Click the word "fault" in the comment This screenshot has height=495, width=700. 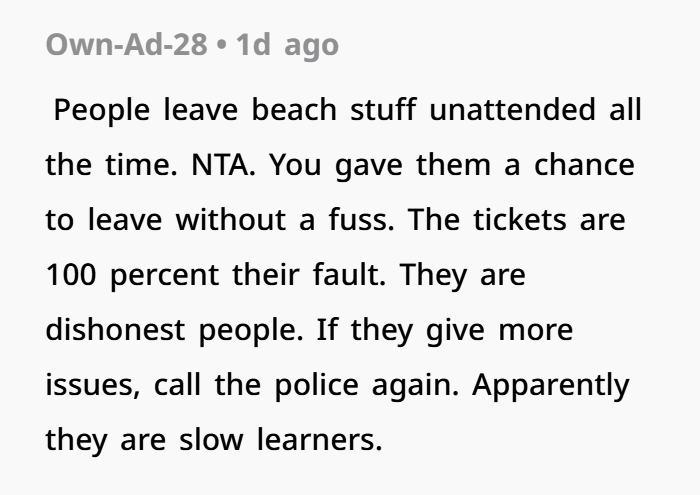pos(346,275)
